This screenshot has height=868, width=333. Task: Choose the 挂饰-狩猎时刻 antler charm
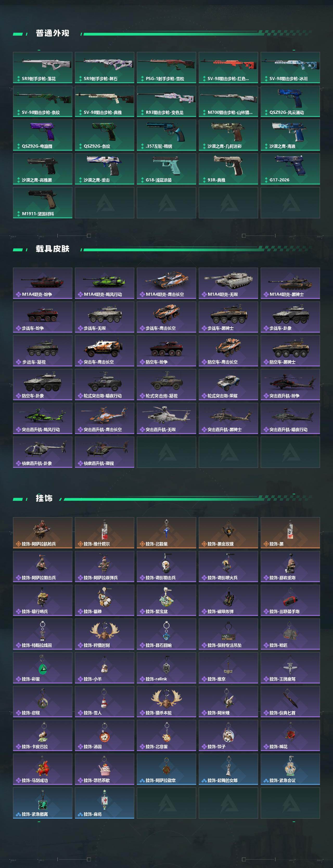click(x=105, y=634)
